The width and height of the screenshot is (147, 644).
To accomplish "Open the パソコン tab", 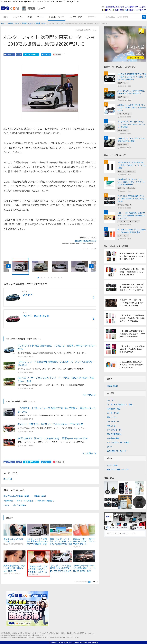I will pos(17,17).
